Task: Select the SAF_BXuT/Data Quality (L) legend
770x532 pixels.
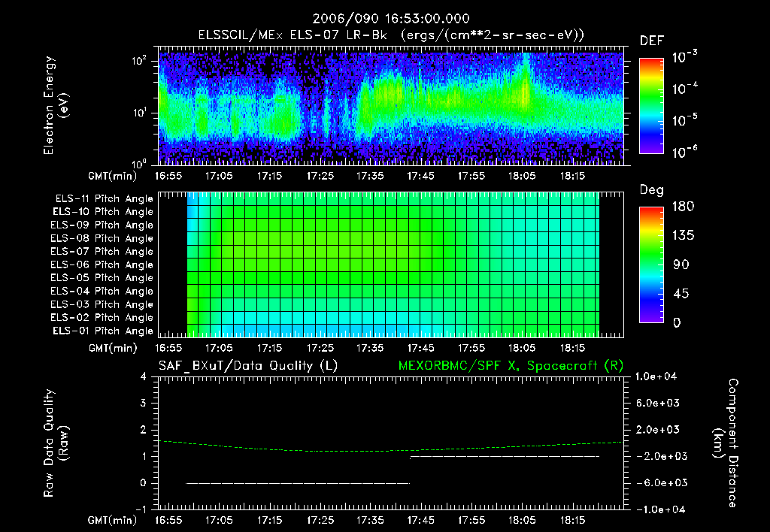Action: (248, 366)
